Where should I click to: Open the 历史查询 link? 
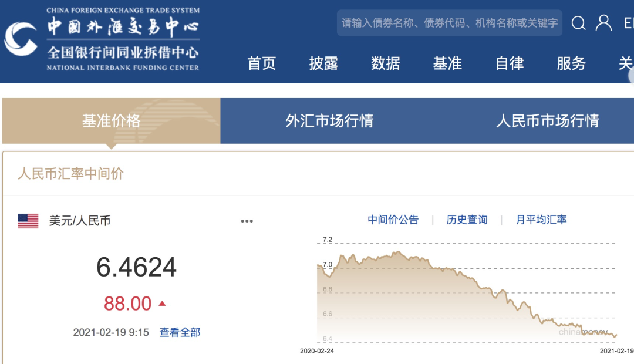tap(467, 220)
